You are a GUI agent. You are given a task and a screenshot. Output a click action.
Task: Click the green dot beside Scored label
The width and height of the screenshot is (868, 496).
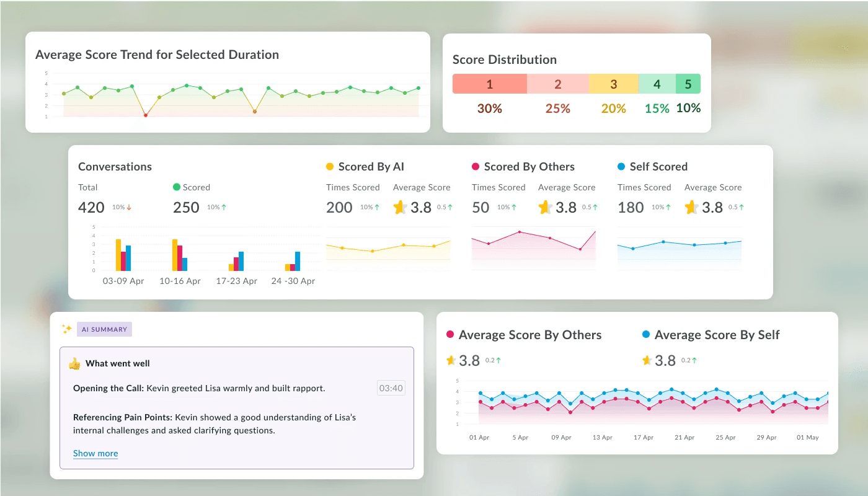177,187
